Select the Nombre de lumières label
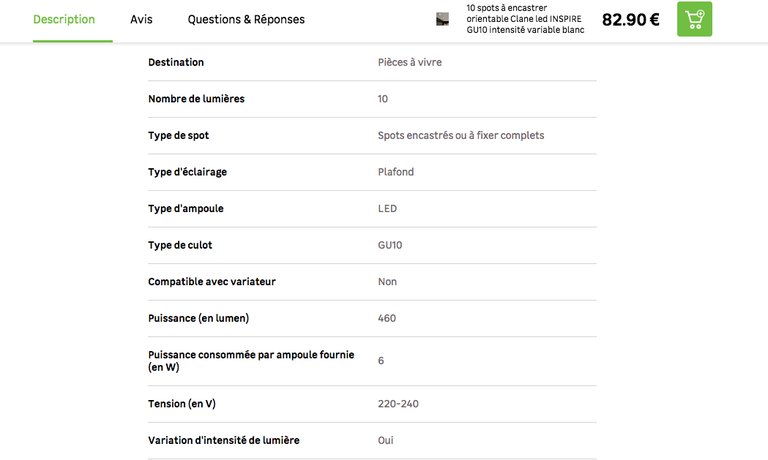 point(196,99)
